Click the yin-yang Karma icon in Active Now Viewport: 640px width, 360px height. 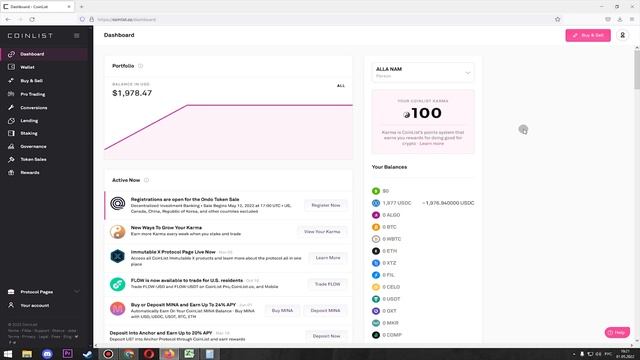(118, 232)
